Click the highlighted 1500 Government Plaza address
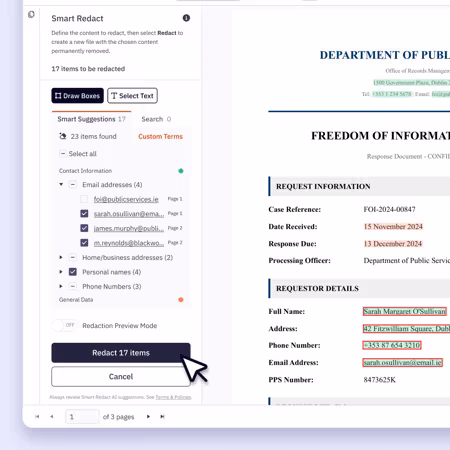 411,82
